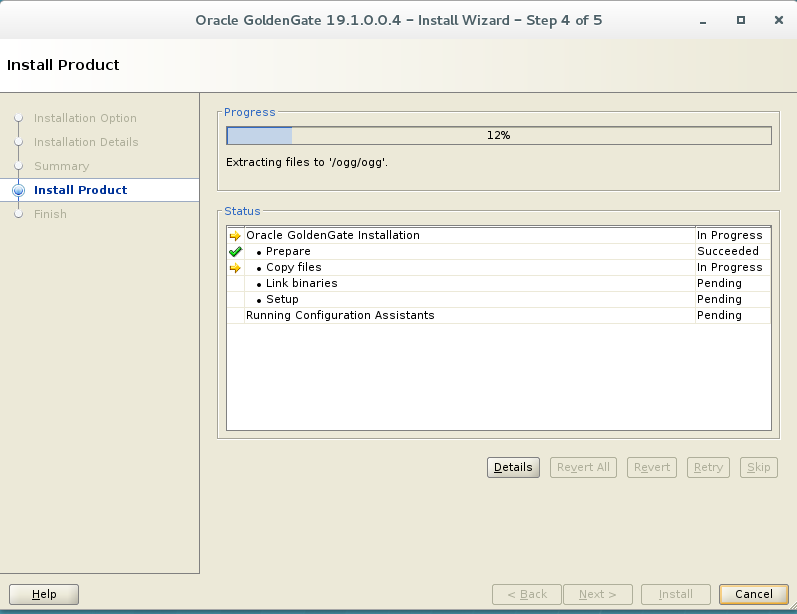Click the Retry button
The image size is (797, 614).
coord(708,467)
